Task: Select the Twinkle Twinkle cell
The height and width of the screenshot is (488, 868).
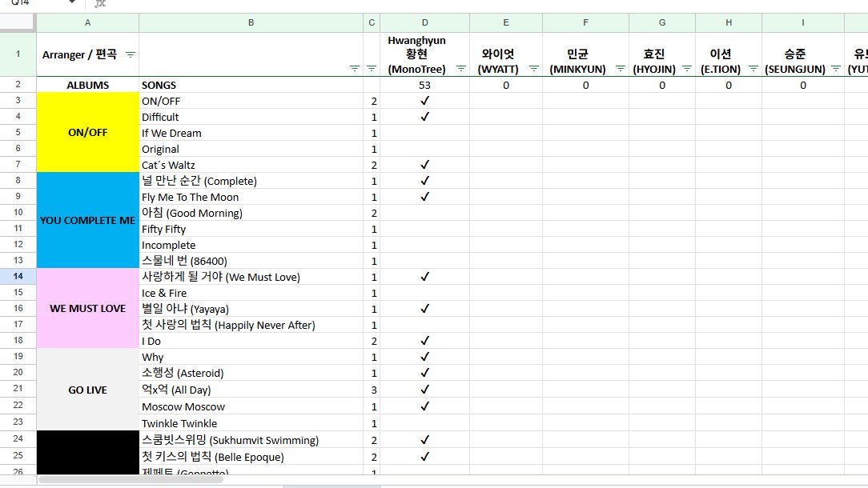Action: [x=251, y=423]
